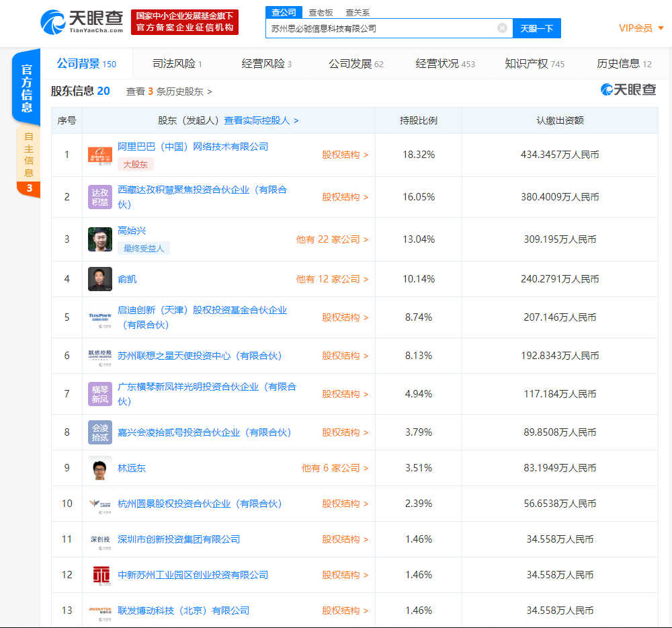Select the 434.3457万人民币 amount cell
Image resolution: width=672 pixels, height=628 pixels.
[x=560, y=155]
